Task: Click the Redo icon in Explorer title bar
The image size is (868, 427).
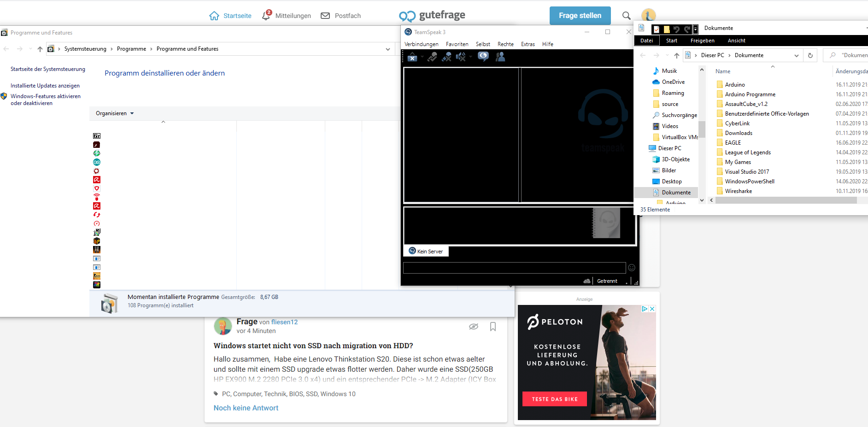Action: [x=687, y=29]
